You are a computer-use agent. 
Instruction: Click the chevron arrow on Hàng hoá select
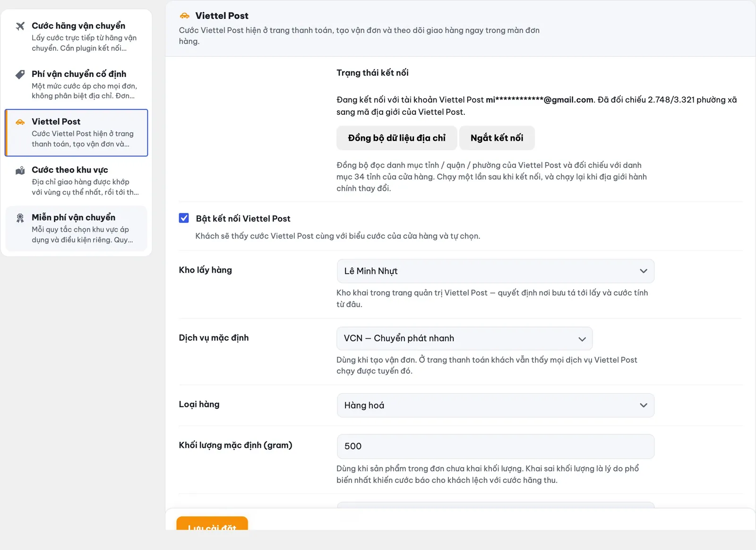(643, 405)
